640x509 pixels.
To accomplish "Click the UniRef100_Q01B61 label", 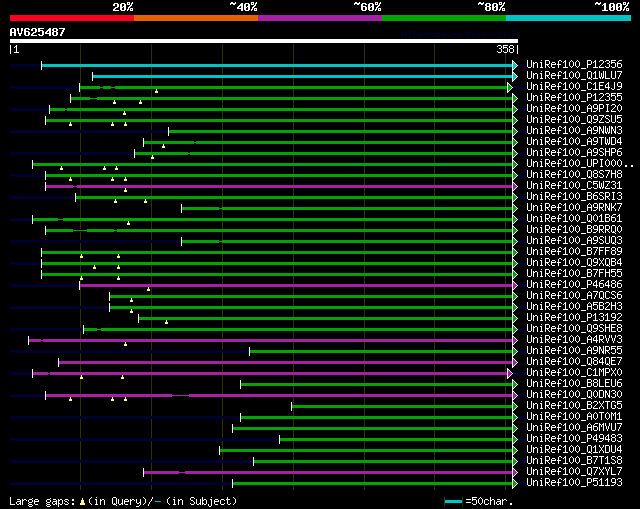I will coord(574,219).
